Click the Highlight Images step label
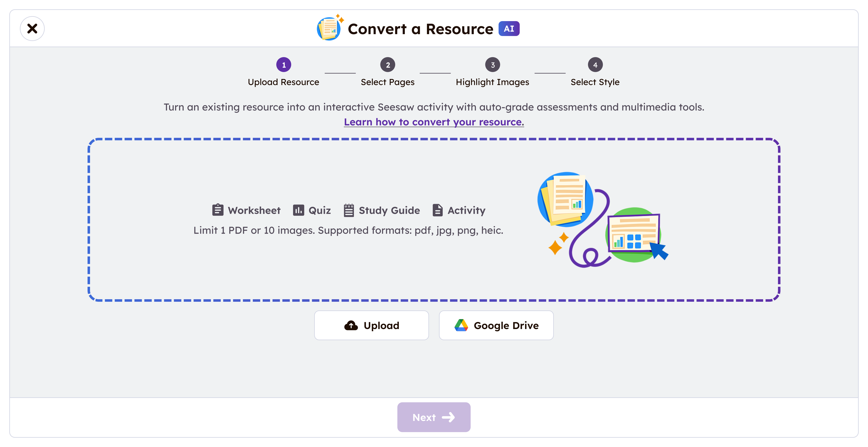Viewport: 868px width, 447px height. [x=492, y=82]
